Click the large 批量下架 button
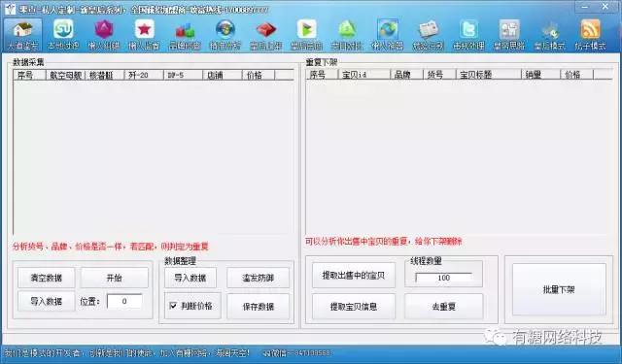 tap(559, 289)
